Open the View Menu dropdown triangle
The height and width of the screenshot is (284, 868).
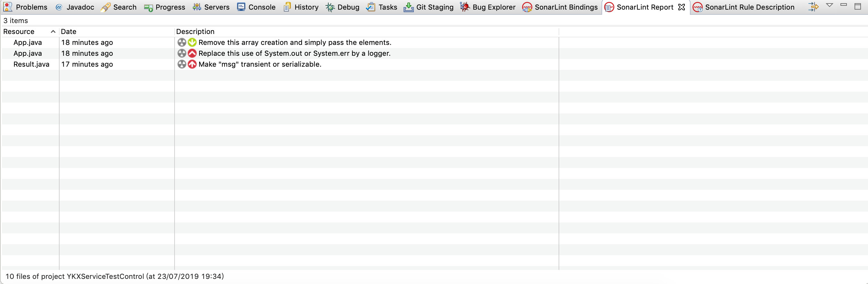[x=830, y=5]
